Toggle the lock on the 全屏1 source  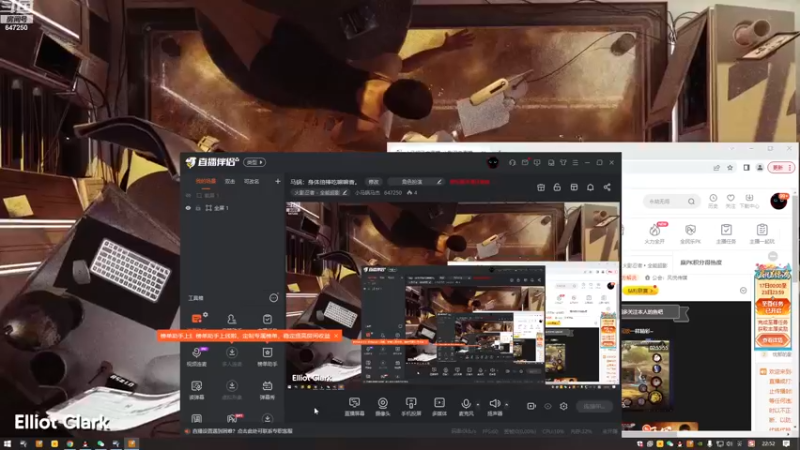coord(198,208)
